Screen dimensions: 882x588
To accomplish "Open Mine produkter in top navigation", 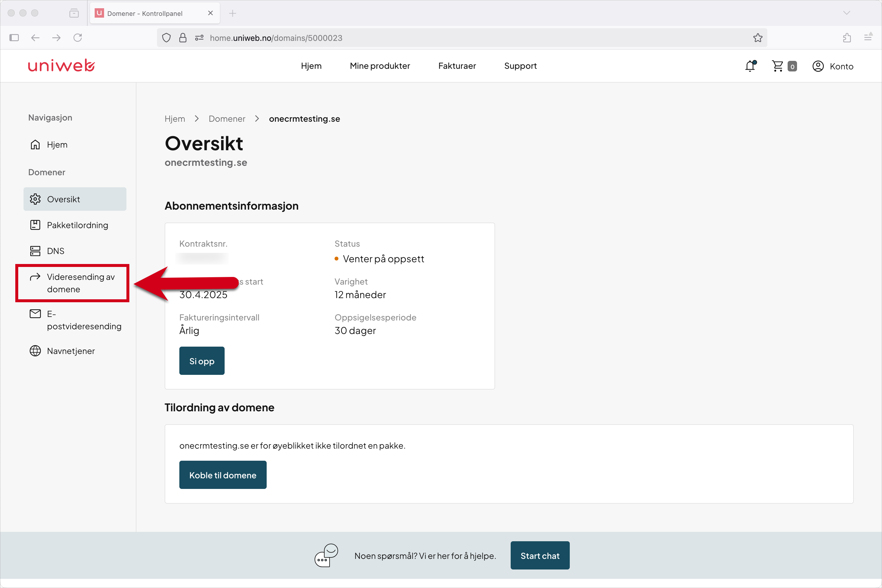I will click(x=380, y=66).
